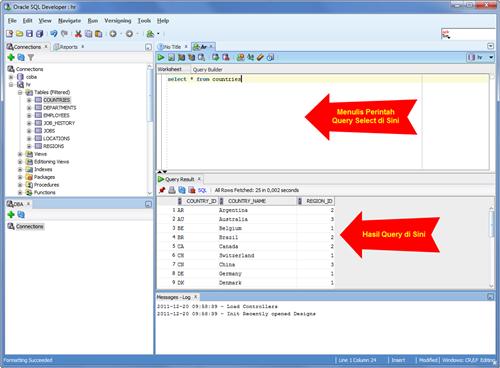500x368 pixels.
Task: Click the Filter funnel icon in Connections panel
Action: [31, 57]
